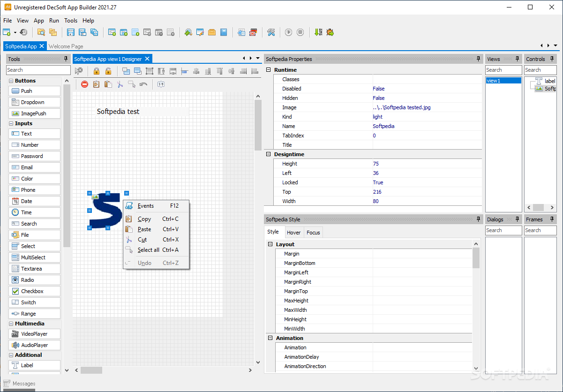
Task: Click the lock controls padlock icon
Action: point(96,71)
